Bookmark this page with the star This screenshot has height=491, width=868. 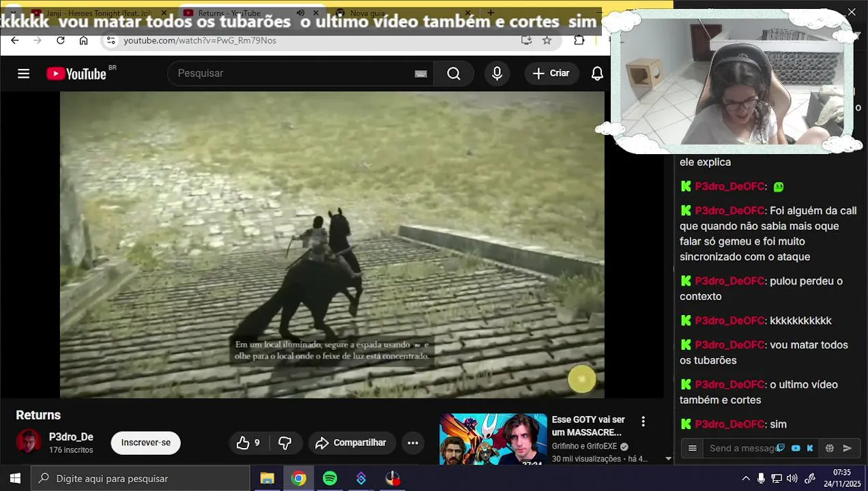547,40
